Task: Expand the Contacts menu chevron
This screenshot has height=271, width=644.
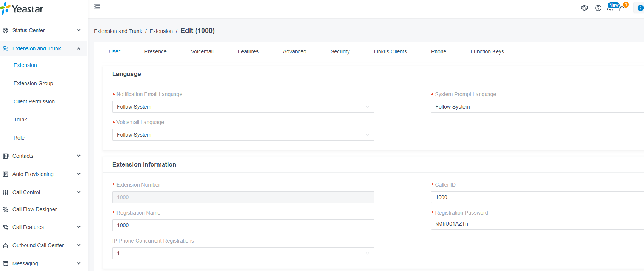Action: coord(79,156)
